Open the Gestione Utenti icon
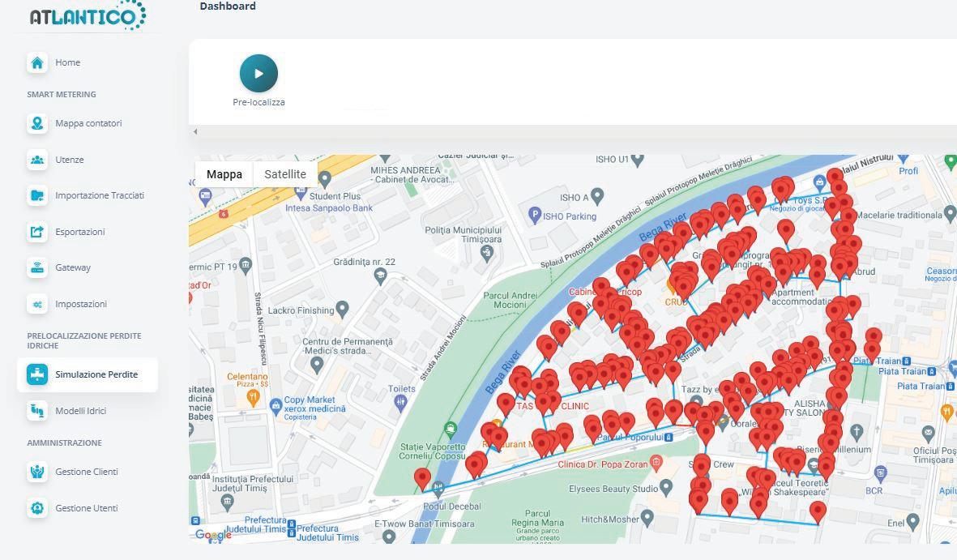The image size is (957, 560). (37, 508)
